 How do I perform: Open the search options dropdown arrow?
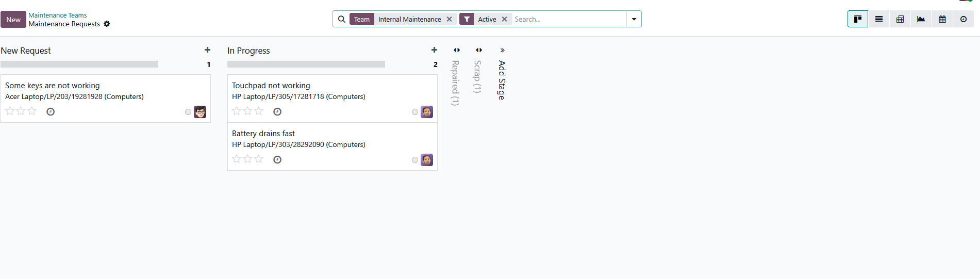click(x=634, y=19)
